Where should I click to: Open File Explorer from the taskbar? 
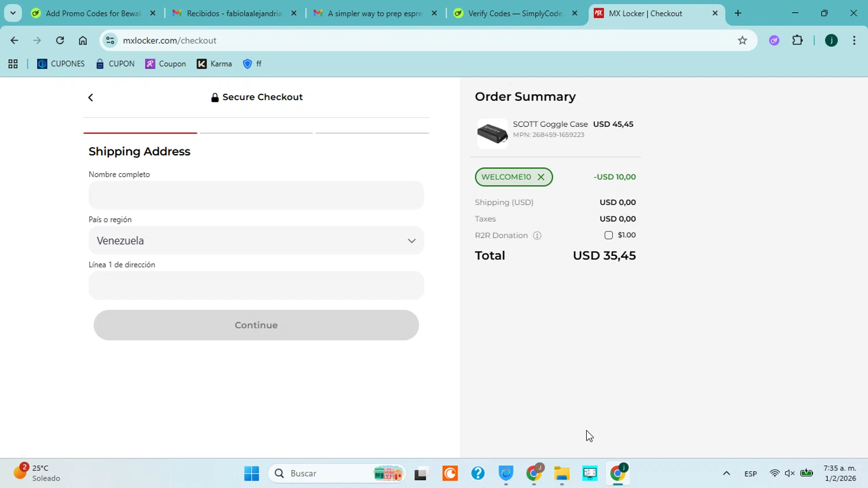(562, 474)
